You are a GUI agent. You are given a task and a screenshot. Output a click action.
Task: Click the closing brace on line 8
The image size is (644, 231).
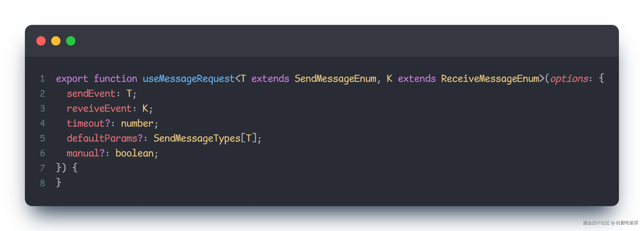click(x=59, y=183)
